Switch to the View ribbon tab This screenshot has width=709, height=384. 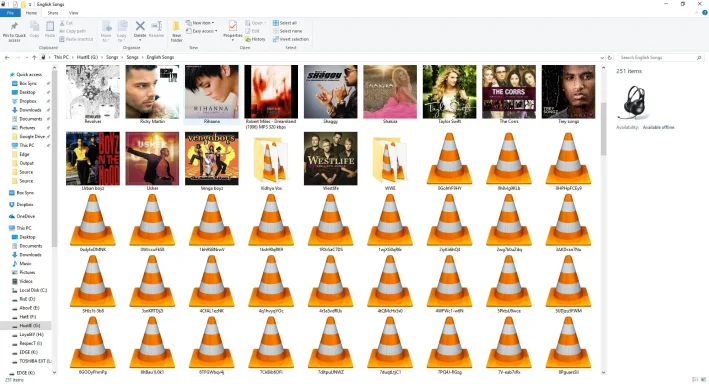[x=73, y=13]
